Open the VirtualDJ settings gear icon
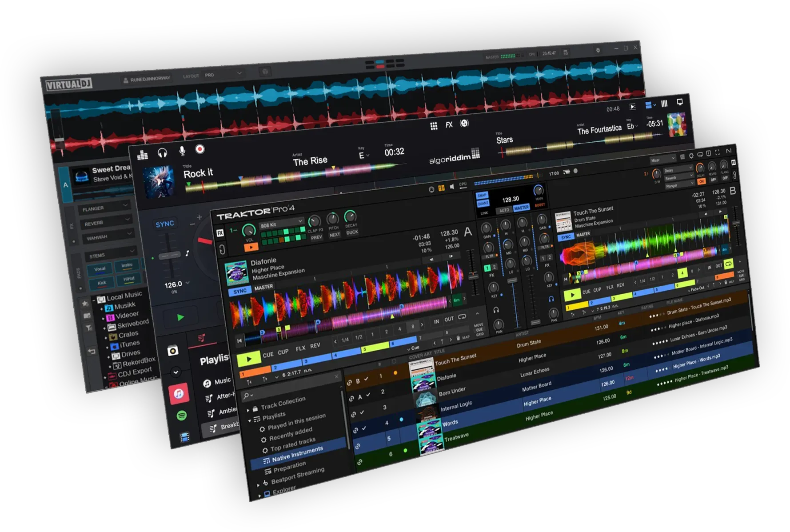This screenshot has height=532, width=790. click(598, 51)
